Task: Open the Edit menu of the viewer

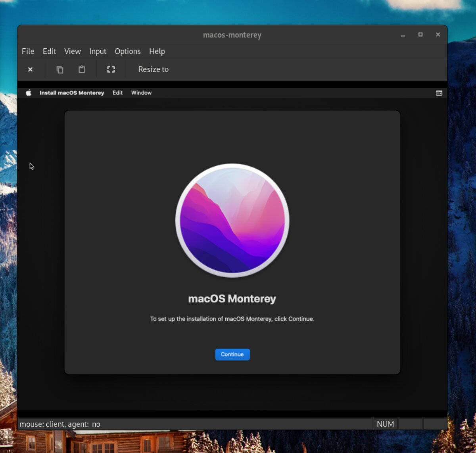Action: click(49, 51)
